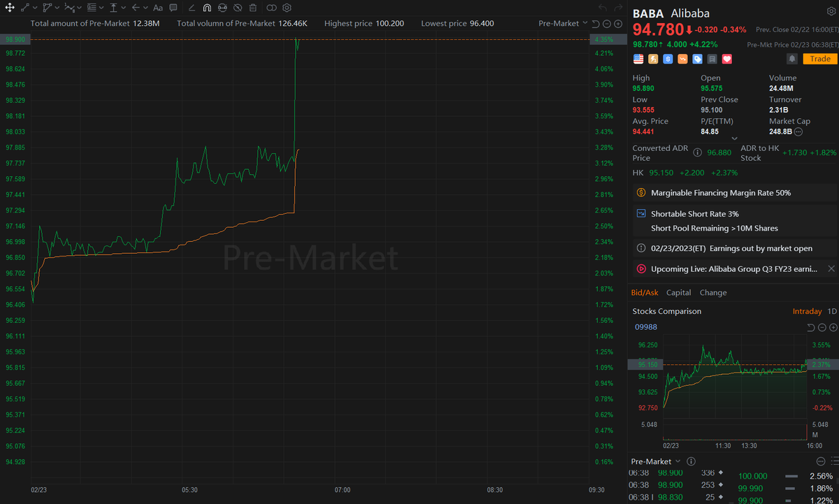Switch to the Capital tab
This screenshot has width=839, height=504.
678,292
